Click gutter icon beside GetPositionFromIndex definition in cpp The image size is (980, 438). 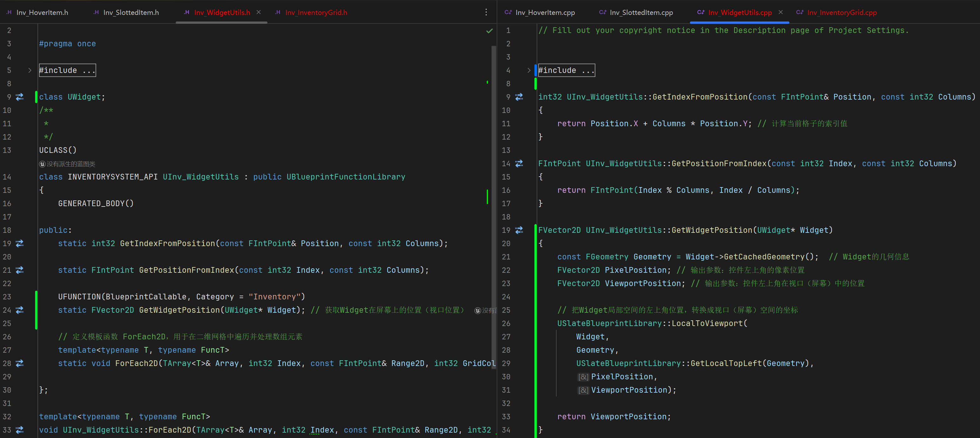click(x=519, y=163)
